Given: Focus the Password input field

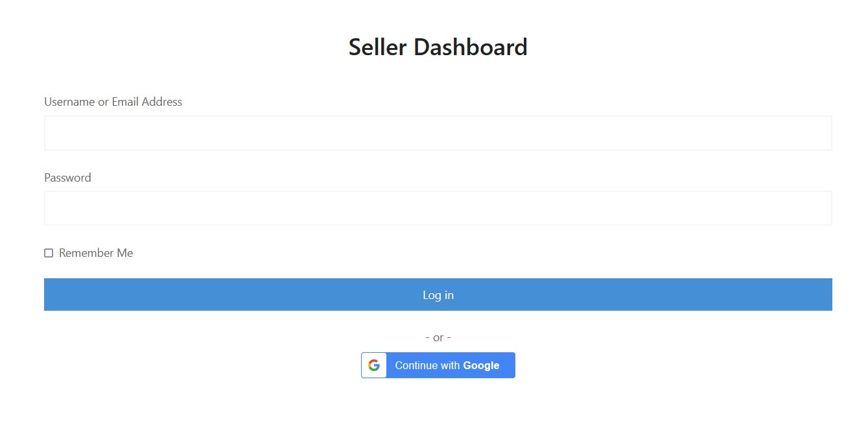Looking at the screenshot, I should point(438,208).
